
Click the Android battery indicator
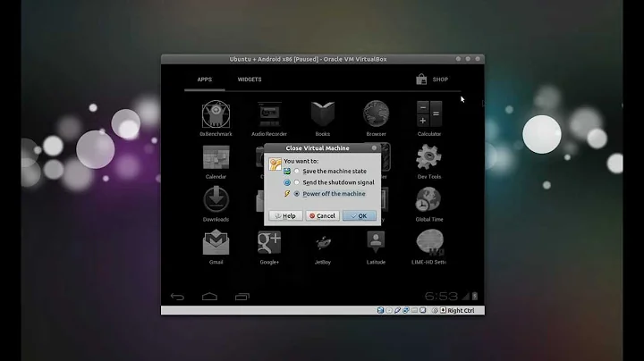[x=475, y=296]
